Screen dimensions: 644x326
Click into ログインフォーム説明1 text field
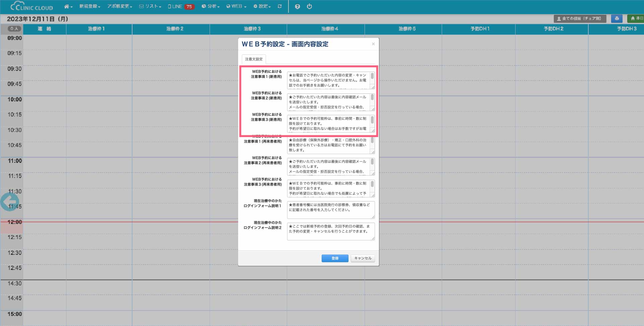pyautogui.click(x=330, y=210)
